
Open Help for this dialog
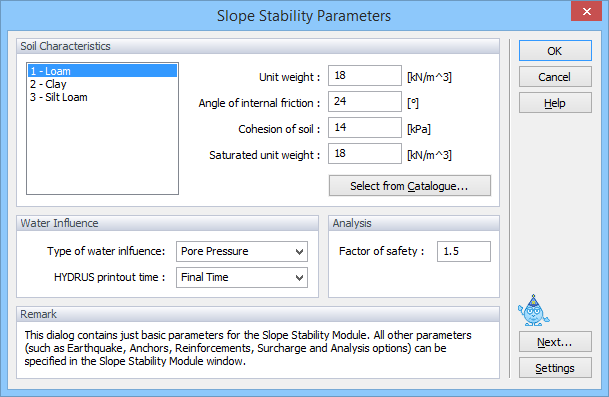tap(555, 103)
